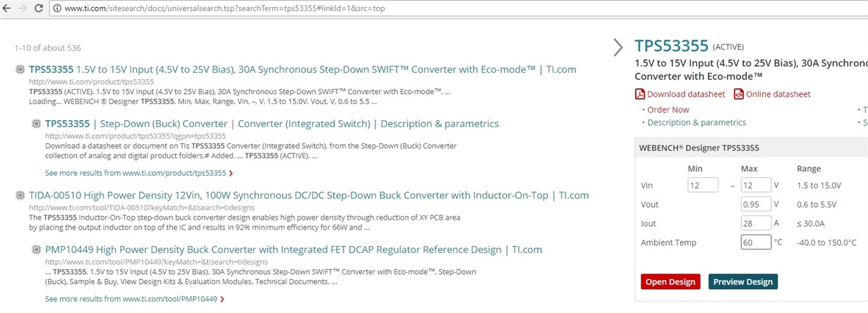Click the red arrow after www.ti.com/product/tps53355

tap(231, 173)
